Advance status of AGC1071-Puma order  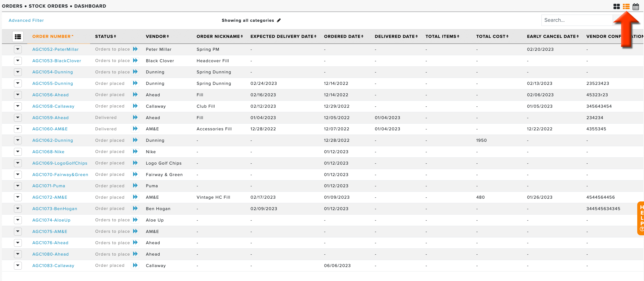(135, 186)
